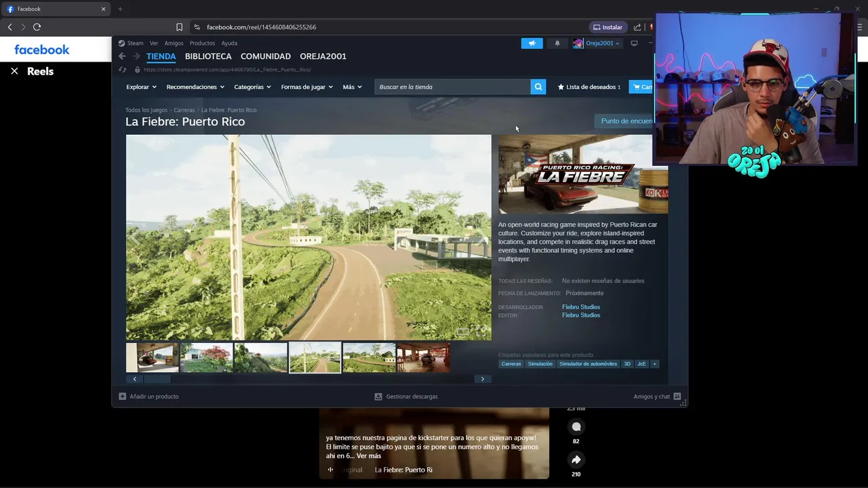This screenshot has height=488, width=868.
Task: Expand the Categorías dropdown
Action: pyautogui.click(x=252, y=87)
